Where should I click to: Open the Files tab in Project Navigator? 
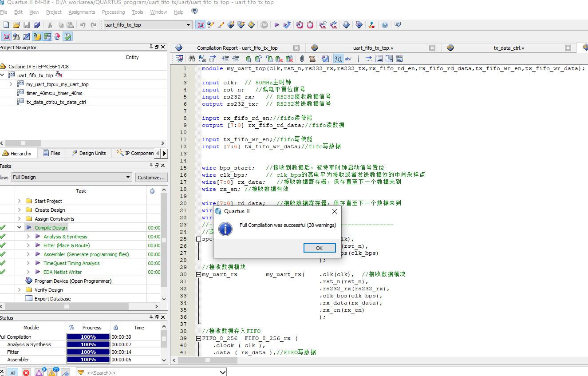[x=51, y=153]
